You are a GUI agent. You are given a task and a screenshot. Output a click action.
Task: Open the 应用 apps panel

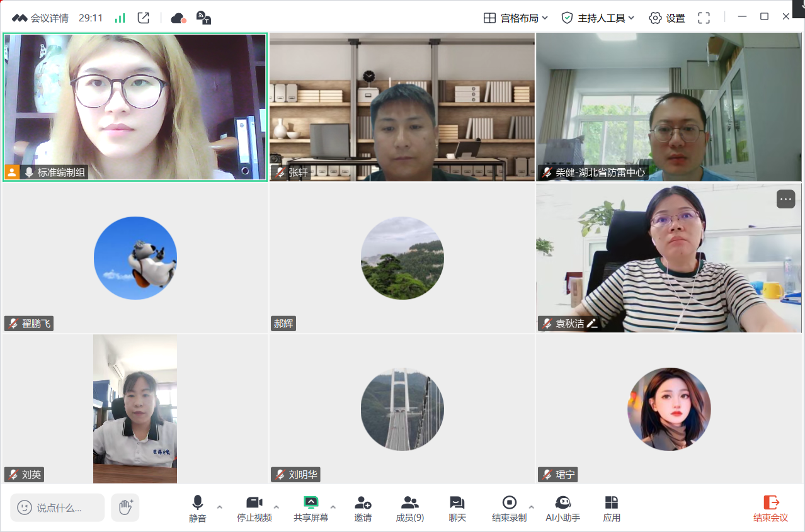[612, 508]
